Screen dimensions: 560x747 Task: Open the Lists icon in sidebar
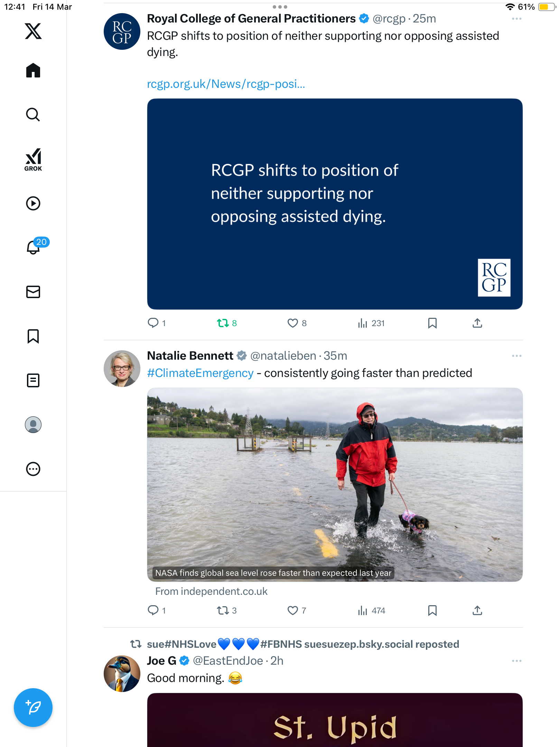pos(33,380)
